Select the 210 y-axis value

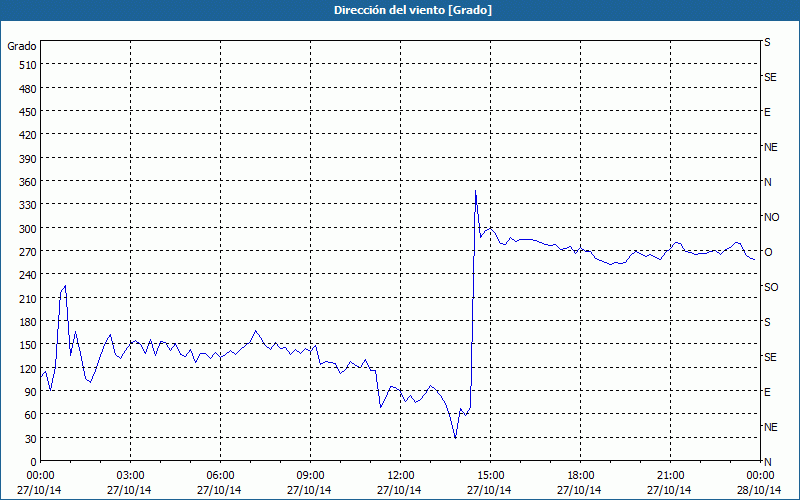28,299
